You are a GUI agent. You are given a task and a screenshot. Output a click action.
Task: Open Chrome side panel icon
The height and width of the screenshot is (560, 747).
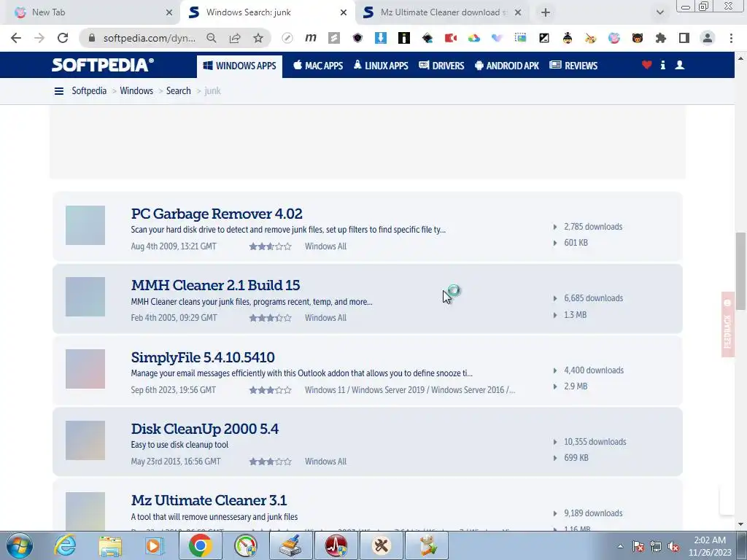[684, 38]
